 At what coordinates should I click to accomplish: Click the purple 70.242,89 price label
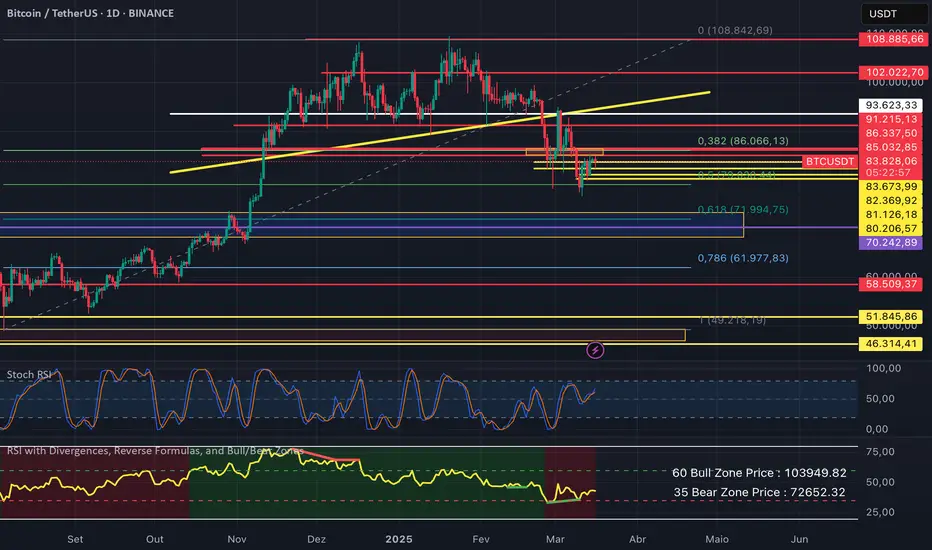tap(890, 243)
